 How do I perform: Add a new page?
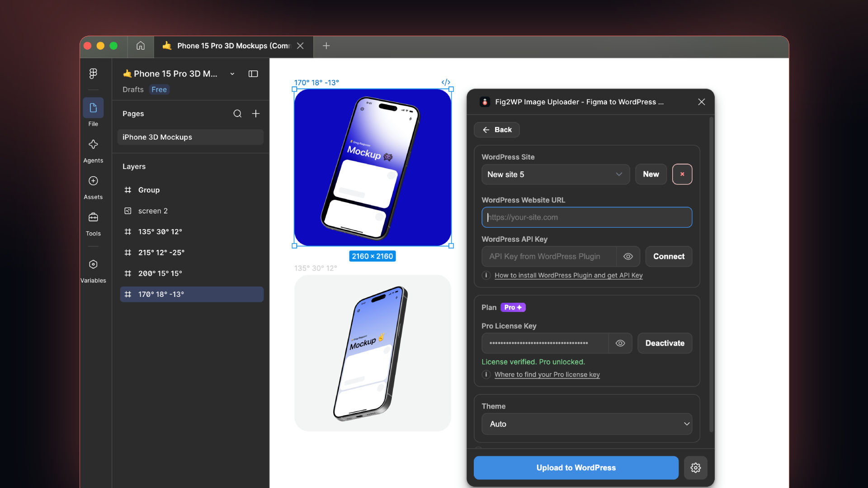[x=256, y=114]
